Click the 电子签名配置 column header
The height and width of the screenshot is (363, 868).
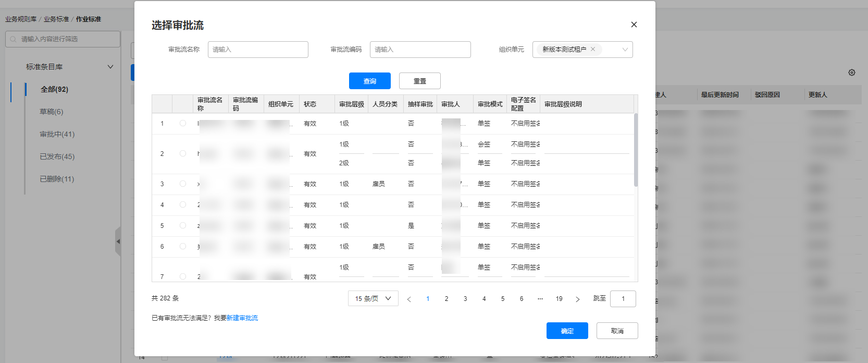[524, 104]
